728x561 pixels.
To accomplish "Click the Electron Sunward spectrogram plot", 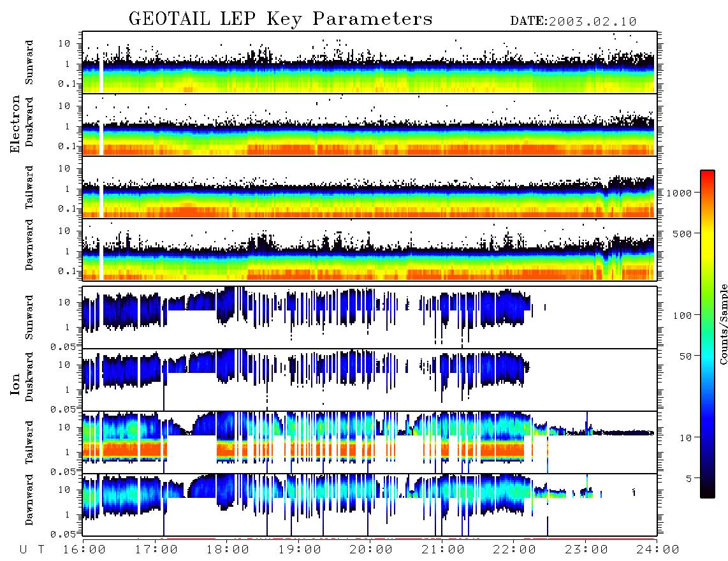I will pyautogui.click(x=370, y=62).
